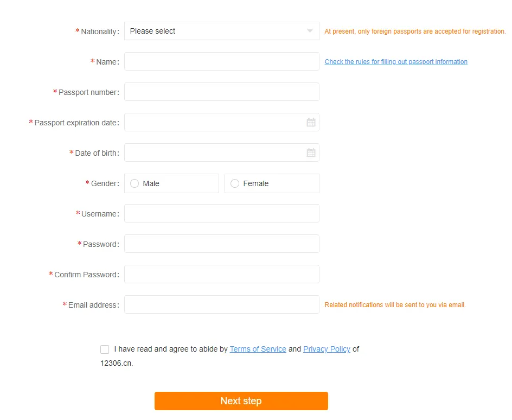This screenshot has height=420, width=512.
Task: Focus the Passport expiration date field
Action: (x=214, y=122)
